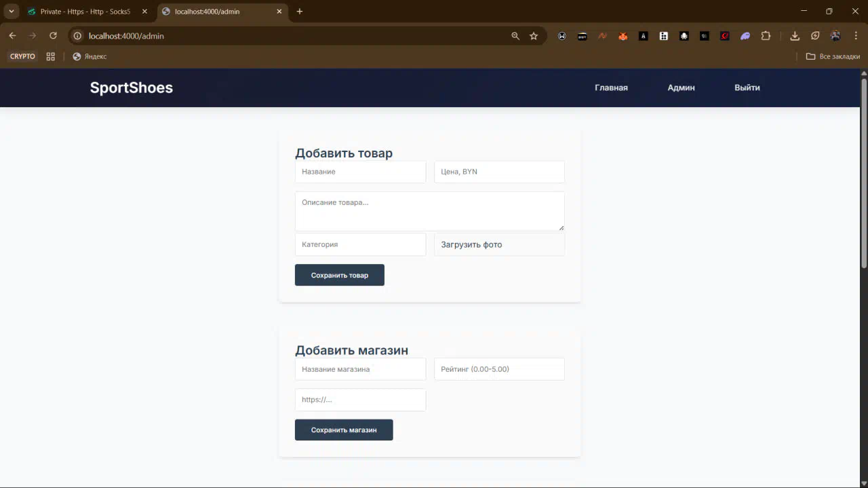Go back using the back arrow
The width and height of the screenshot is (868, 488).
(12, 36)
